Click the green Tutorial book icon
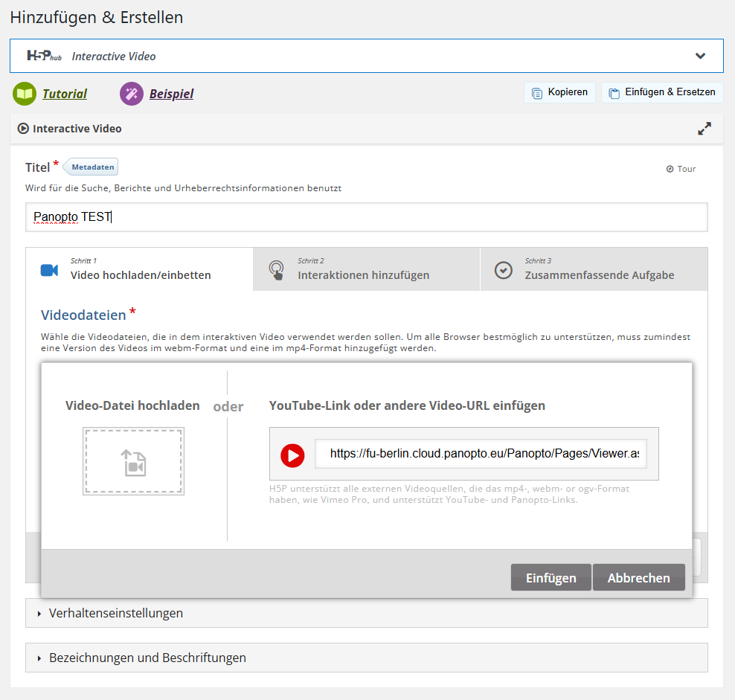The image size is (735, 700). point(25,94)
